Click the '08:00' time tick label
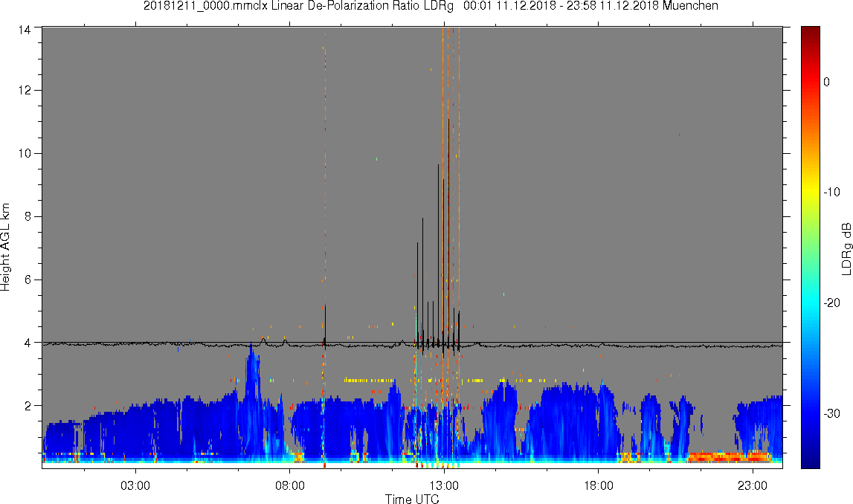Image resolution: width=853 pixels, height=504 pixels. [289, 485]
